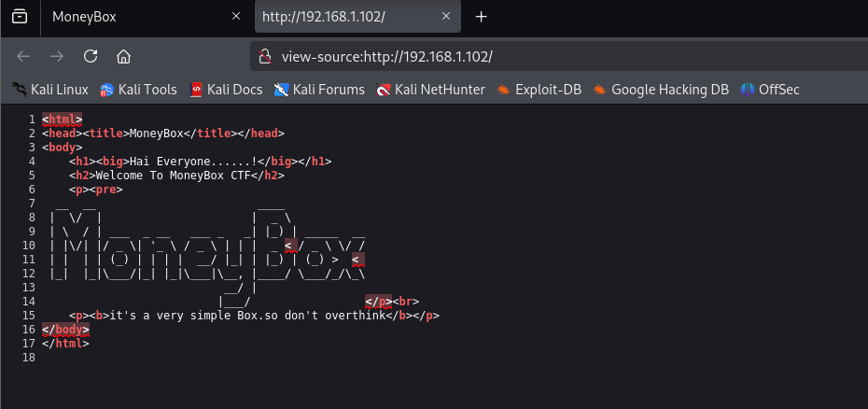The image size is (868, 409).
Task: Open the Kali NetHunter bookmark
Action: 430,90
